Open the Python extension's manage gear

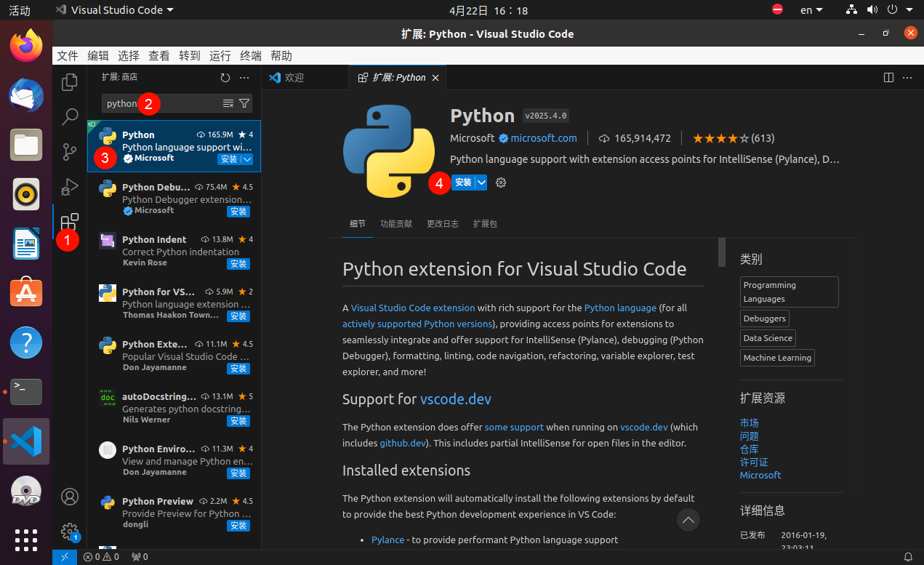point(501,183)
